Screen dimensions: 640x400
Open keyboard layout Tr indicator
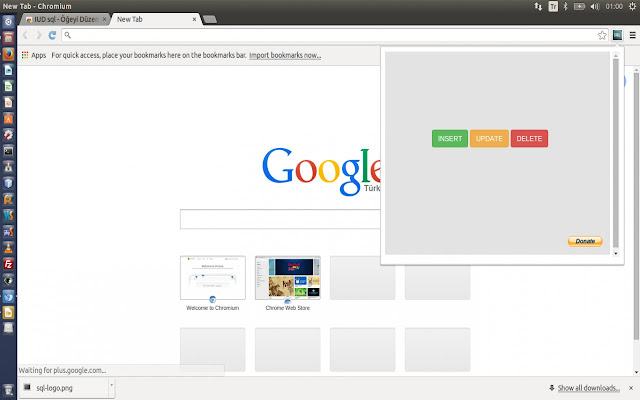[553, 6]
